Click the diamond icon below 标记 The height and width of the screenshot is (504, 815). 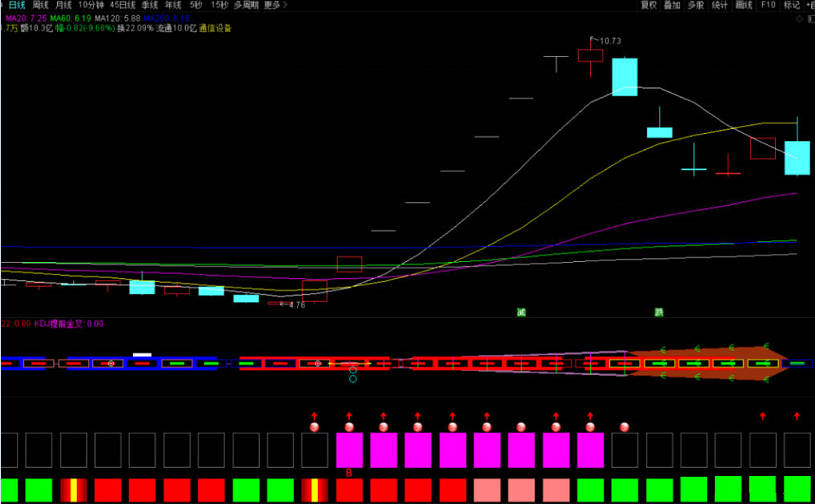(799, 19)
